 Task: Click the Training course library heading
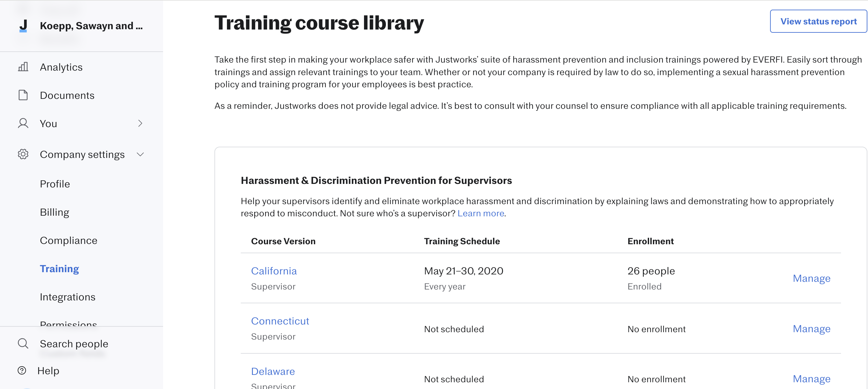319,23
